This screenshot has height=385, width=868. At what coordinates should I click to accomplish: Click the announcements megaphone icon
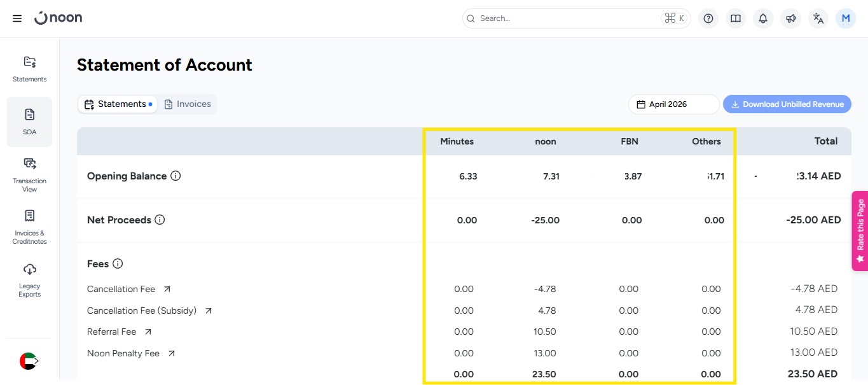790,18
